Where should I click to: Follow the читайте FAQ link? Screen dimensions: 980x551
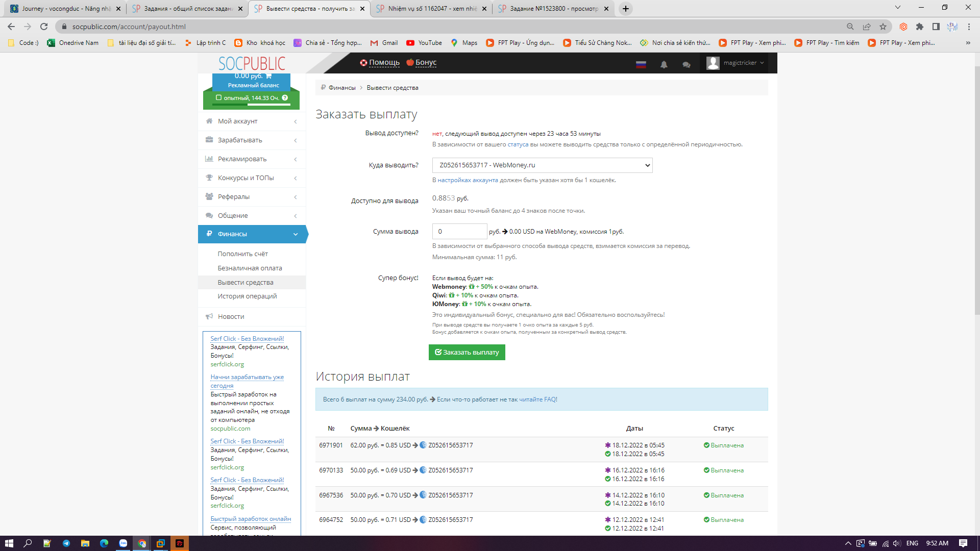538,399
